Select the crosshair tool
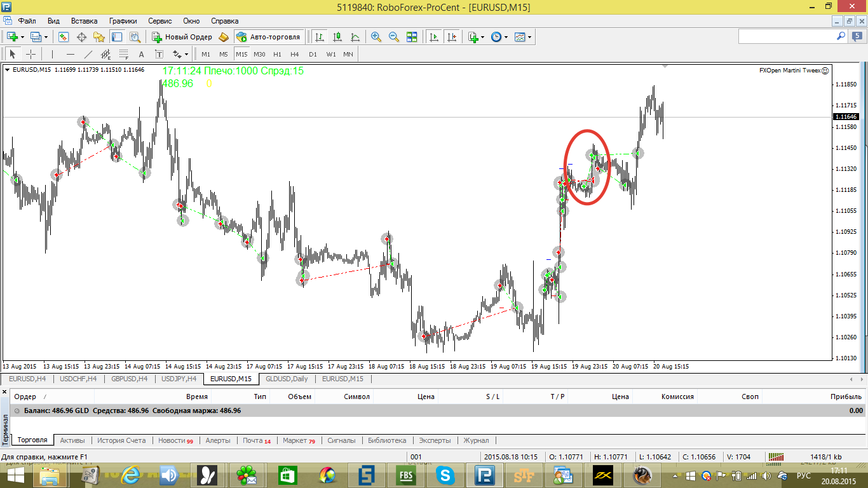The height and width of the screenshot is (488, 868). click(31, 54)
